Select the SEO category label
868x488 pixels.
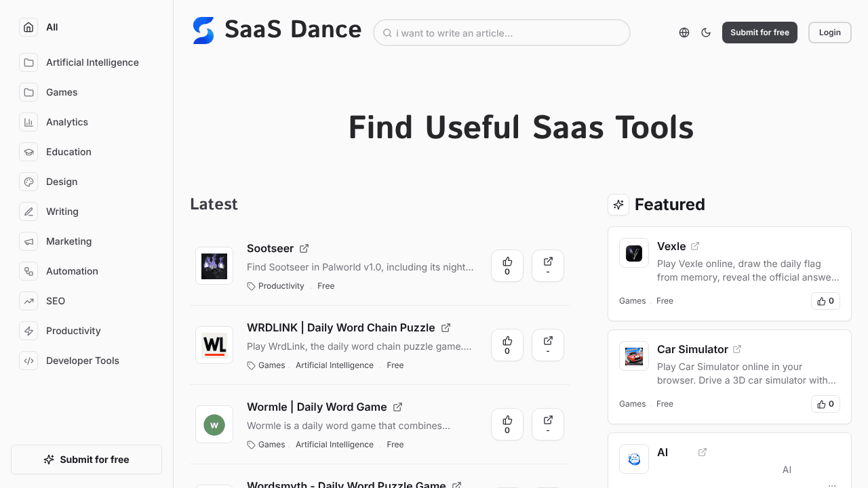tap(56, 301)
